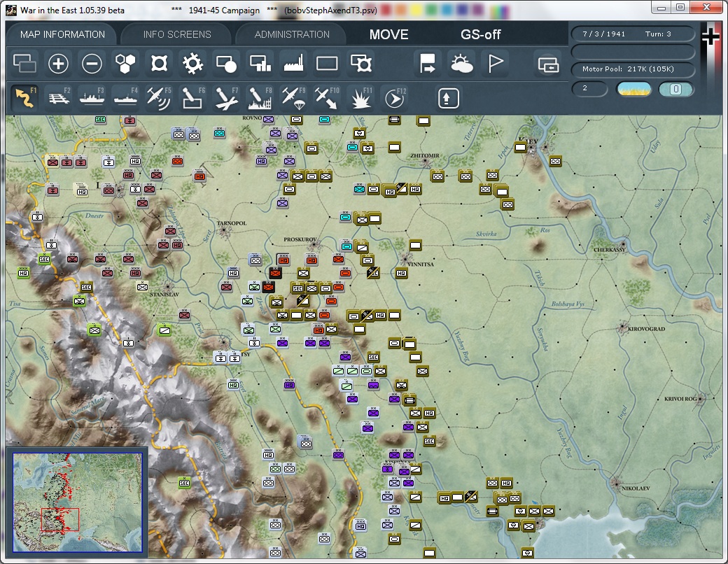
Task: Select F11 explosion build-fort mode
Action: [x=360, y=97]
